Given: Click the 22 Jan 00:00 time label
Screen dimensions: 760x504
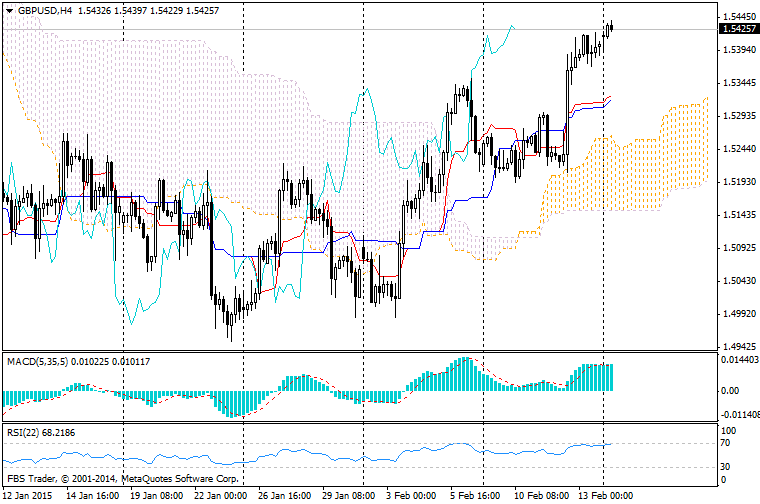Looking at the screenshot, I should point(221,496).
